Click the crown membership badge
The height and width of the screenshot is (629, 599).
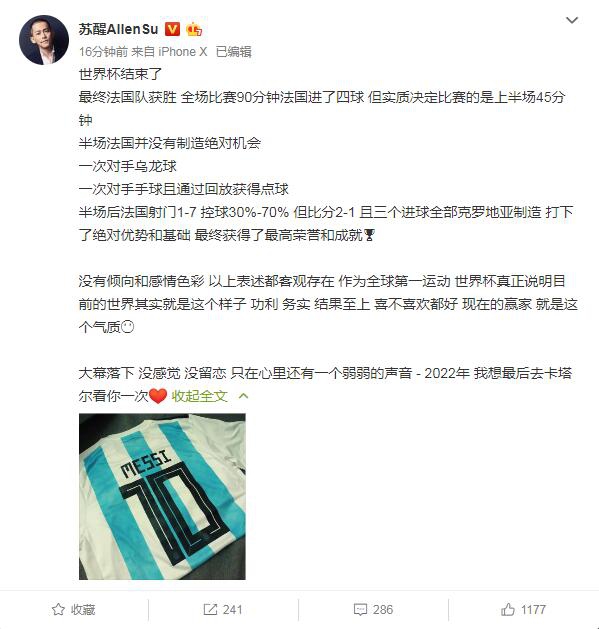[x=194, y=29]
